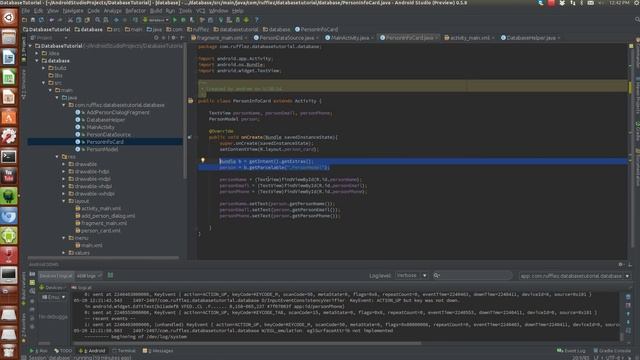Open the Build menu
640x360 pixels.
pos(156,11)
